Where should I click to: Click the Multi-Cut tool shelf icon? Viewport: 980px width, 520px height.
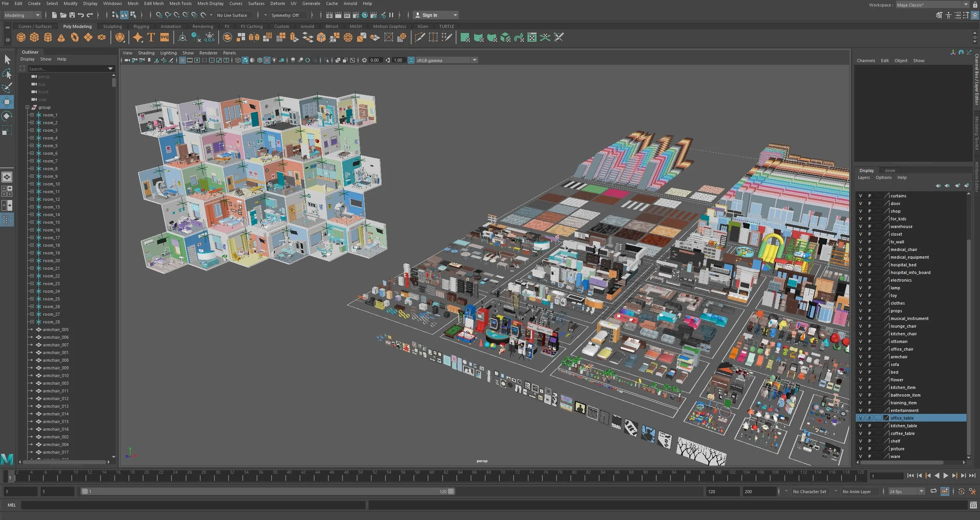[x=420, y=37]
